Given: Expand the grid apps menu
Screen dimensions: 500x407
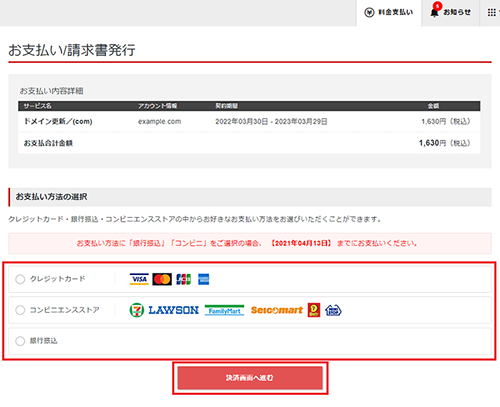Looking at the screenshot, I should click(492, 13).
